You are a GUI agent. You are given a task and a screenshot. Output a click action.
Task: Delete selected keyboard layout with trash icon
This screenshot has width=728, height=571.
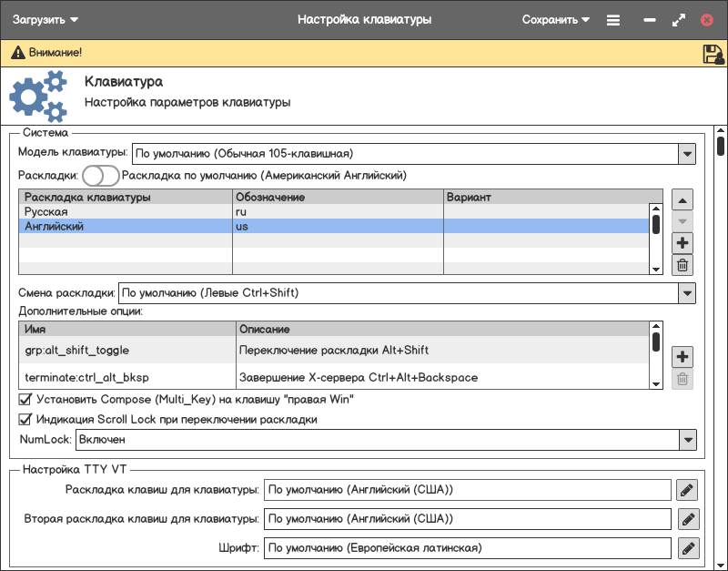coord(682,265)
